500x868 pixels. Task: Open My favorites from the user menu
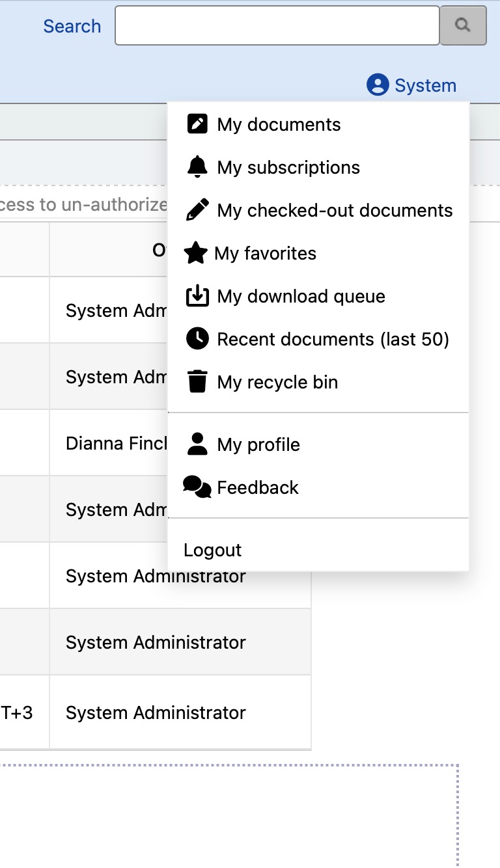click(x=265, y=253)
